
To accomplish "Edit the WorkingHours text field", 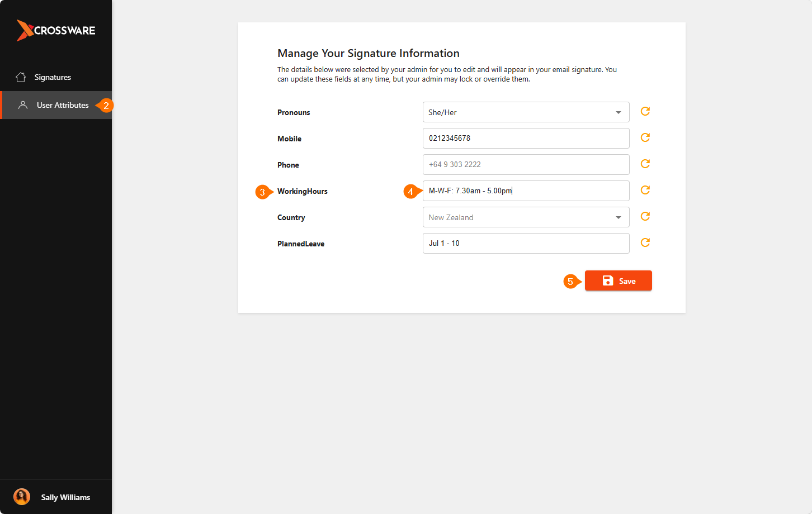I will click(x=526, y=191).
